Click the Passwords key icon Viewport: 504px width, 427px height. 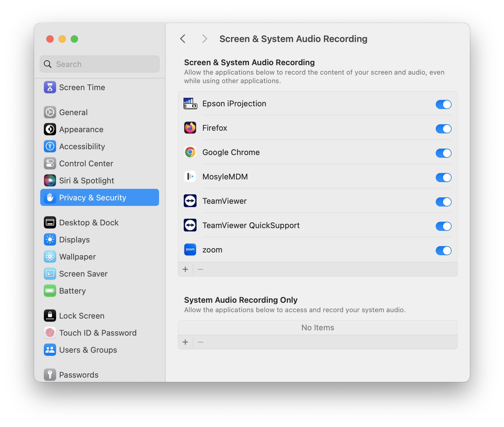pos(50,375)
